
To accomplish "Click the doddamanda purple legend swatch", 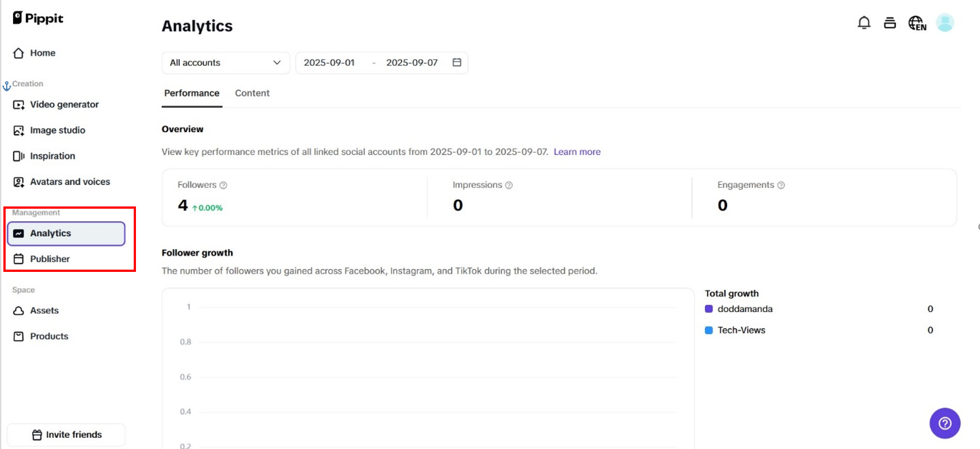I will coord(709,309).
